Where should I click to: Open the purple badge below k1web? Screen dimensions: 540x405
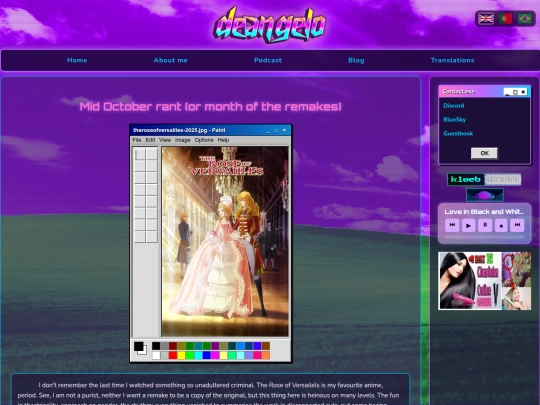(485, 195)
